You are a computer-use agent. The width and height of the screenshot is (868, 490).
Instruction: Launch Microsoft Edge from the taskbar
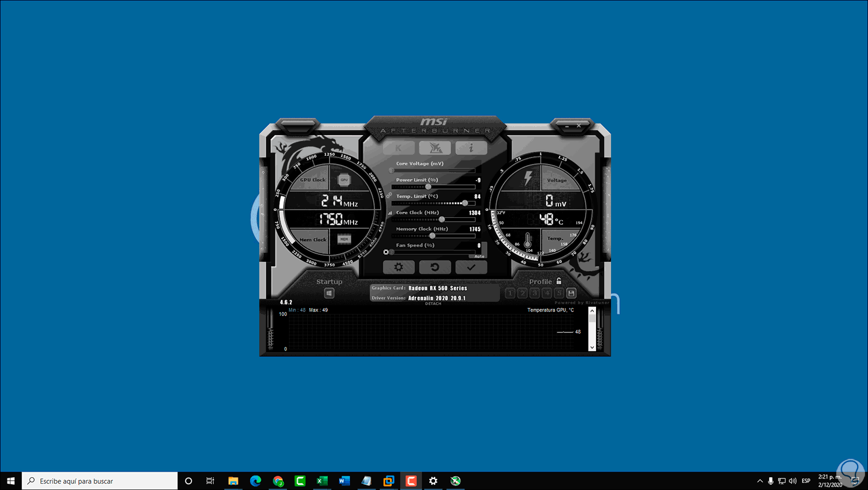point(255,481)
